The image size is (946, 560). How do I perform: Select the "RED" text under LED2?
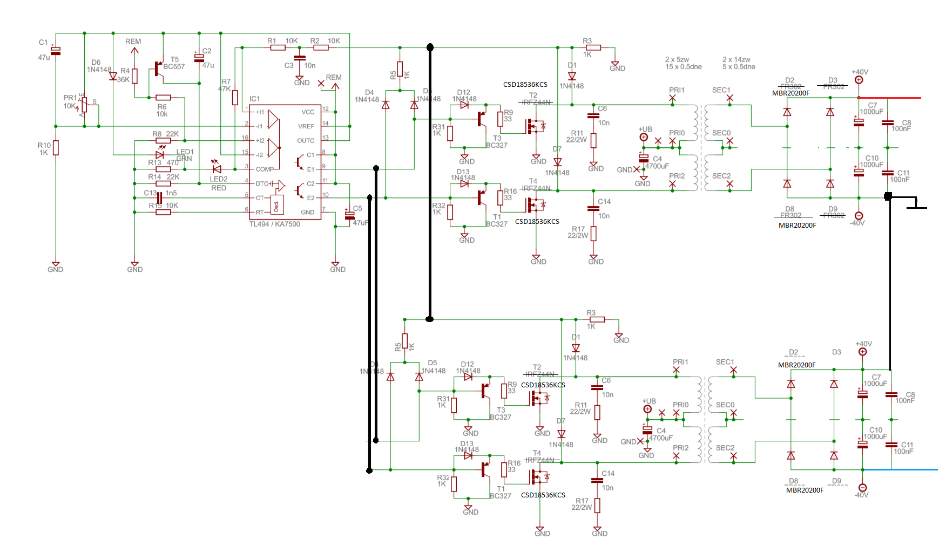click(x=219, y=188)
